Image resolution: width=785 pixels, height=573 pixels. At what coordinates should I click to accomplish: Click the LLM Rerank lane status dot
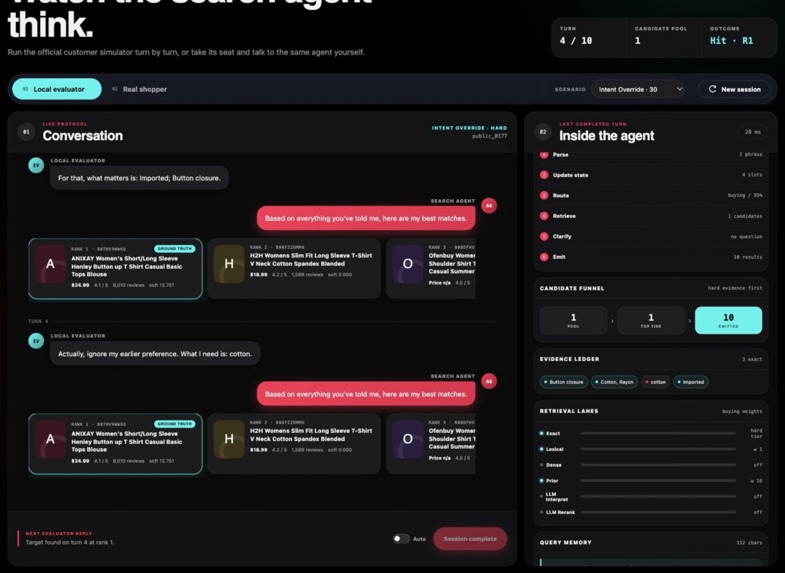pyautogui.click(x=542, y=512)
